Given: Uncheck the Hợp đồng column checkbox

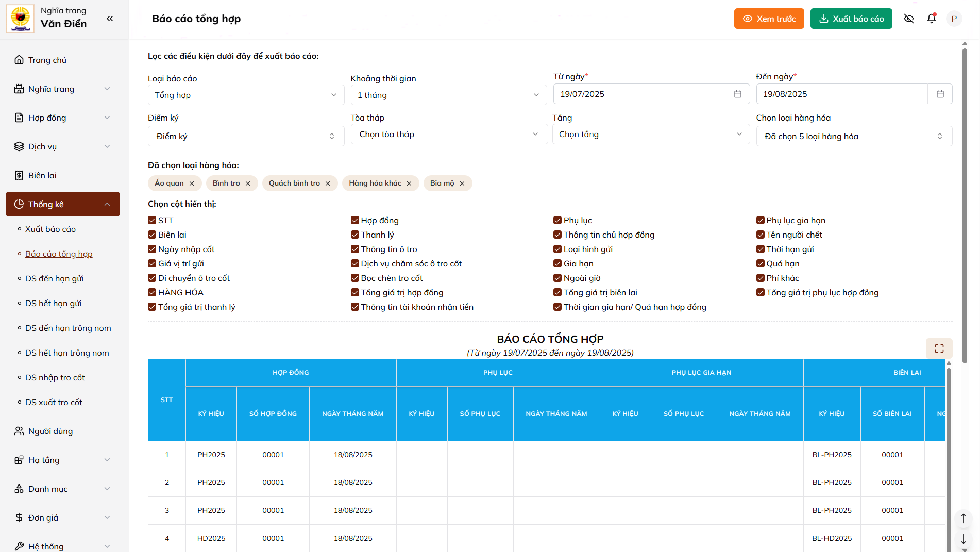Looking at the screenshot, I should pos(355,221).
